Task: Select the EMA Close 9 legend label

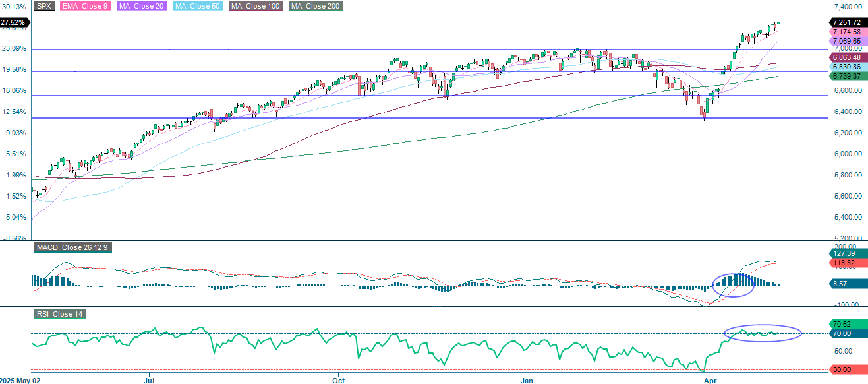Action: (x=86, y=6)
